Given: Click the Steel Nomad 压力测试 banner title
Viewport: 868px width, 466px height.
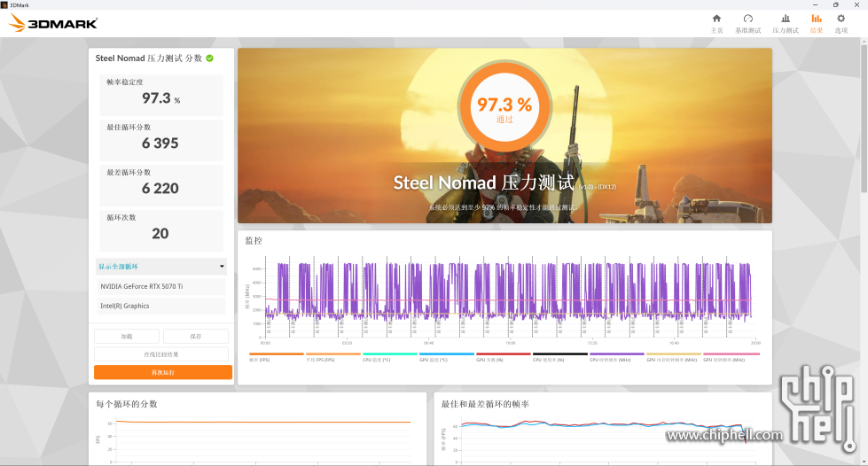Looking at the screenshot, I should click(483, 183).
